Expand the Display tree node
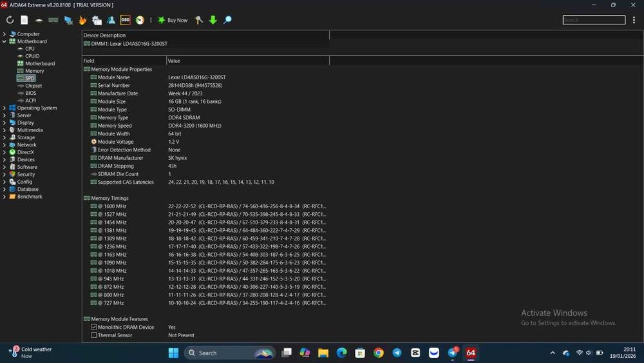Image resolution: width=644 pixels, height=363 pixels. [x=5, y=123]
